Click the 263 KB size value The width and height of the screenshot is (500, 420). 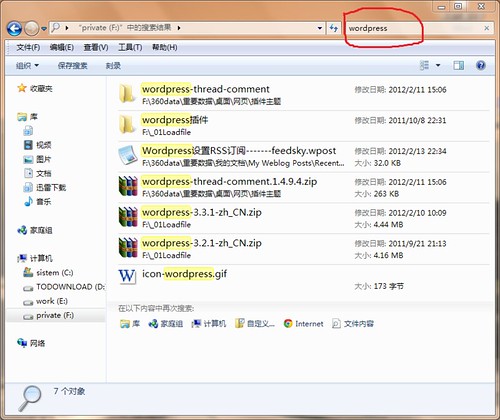(386, 194)
